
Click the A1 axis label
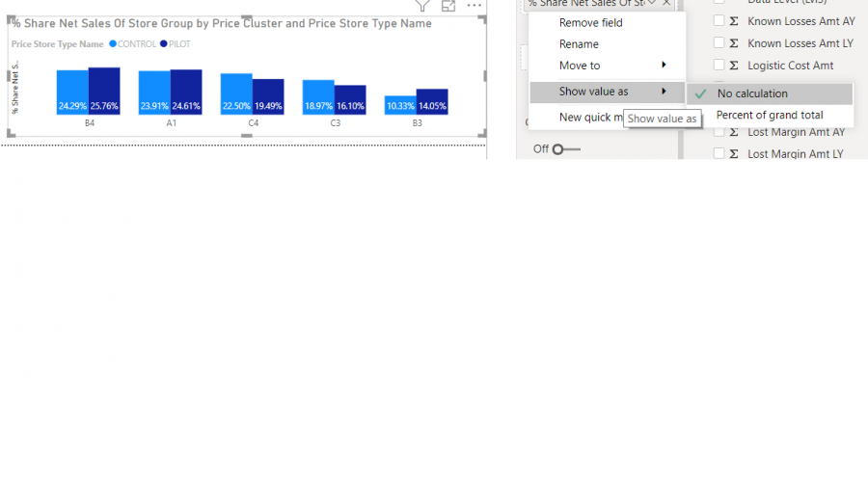[x=171, y=122]
